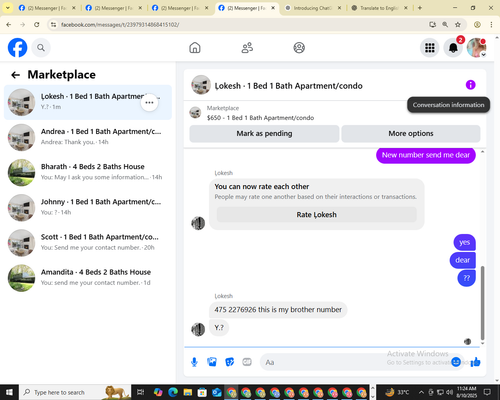
Task: Expand the tab search dropdown
Action: click(x=7, y=8)
